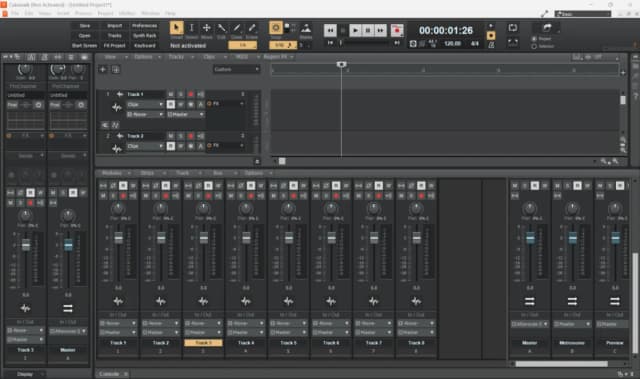Click the Save button
This screenshot has height=379, width=640.
pos(84,26)
